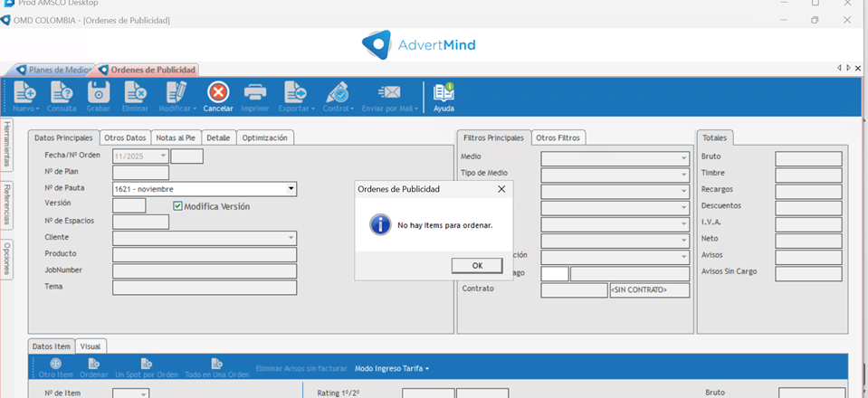The width and height of the screenshot is (868, 398).
Task: Click the AdvertMind logo
Action: click(x=419, y=45)
